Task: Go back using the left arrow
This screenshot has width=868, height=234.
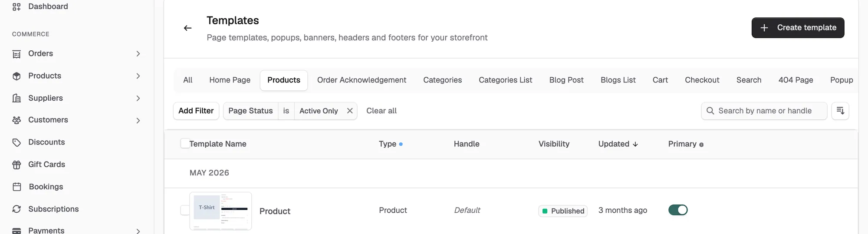Action: (187, 28)
